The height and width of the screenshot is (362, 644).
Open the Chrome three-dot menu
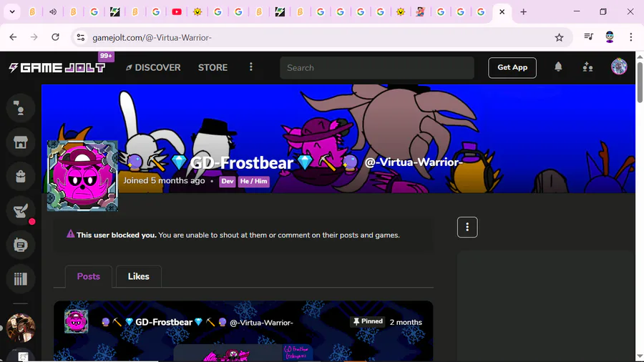point(631,37)
